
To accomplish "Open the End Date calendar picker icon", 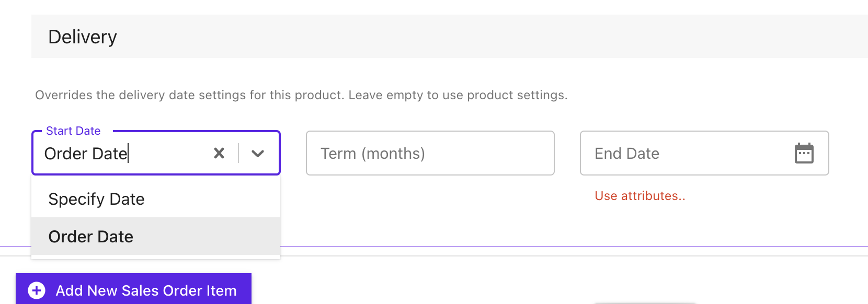I will pyautogui.click(x=804, y=153).
